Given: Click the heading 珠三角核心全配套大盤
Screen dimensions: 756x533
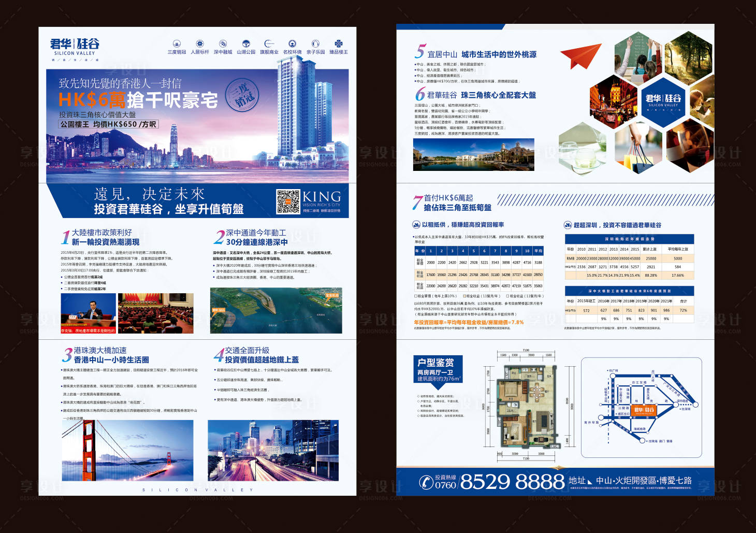Looking at the screenshot, I should pyautogui.click(x=498, y=95).
